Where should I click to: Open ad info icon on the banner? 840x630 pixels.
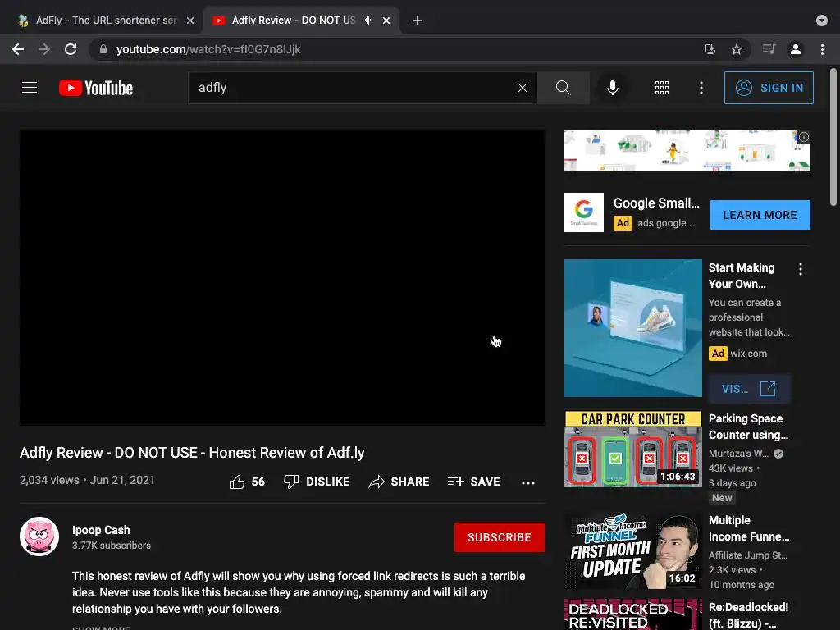(804, 137)
